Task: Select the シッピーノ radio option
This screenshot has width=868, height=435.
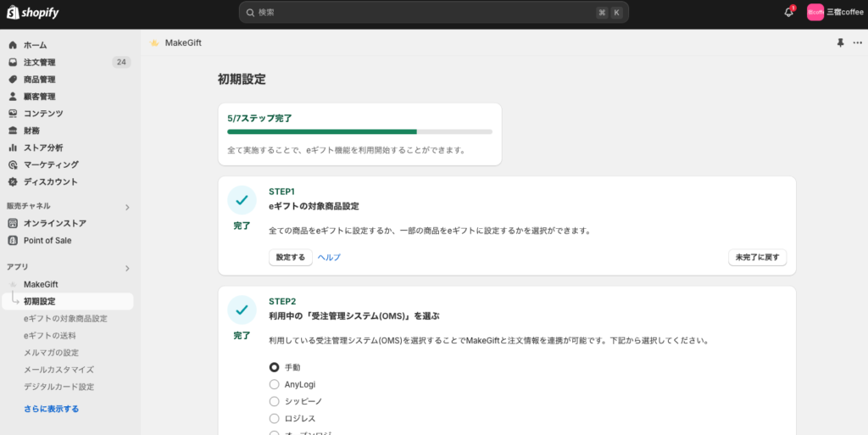Action: [x=274, y=401]
